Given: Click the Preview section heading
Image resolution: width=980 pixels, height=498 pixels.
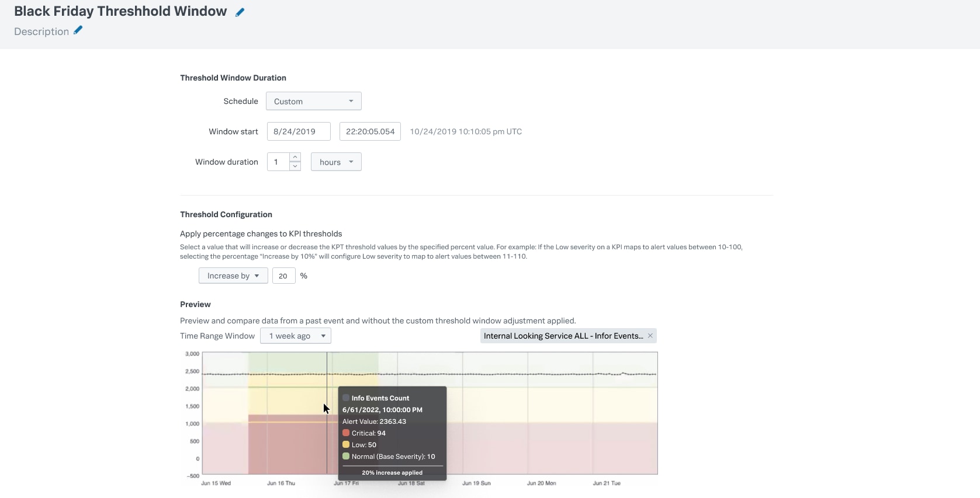Looking at the screenshot, I should point(195,304).
